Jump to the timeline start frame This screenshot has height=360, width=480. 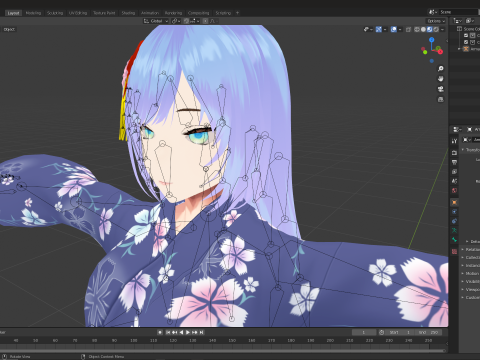[x=168, y=332]
